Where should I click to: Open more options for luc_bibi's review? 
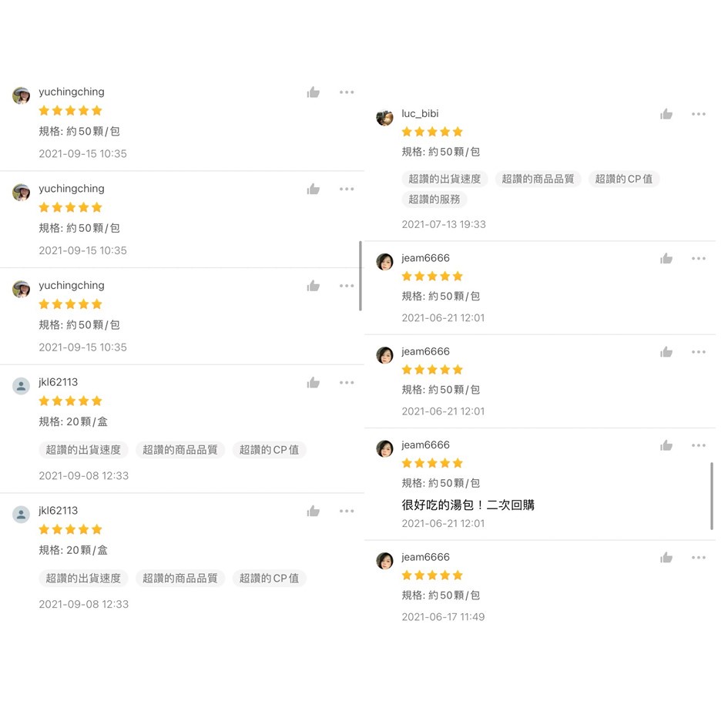point(699,114)
